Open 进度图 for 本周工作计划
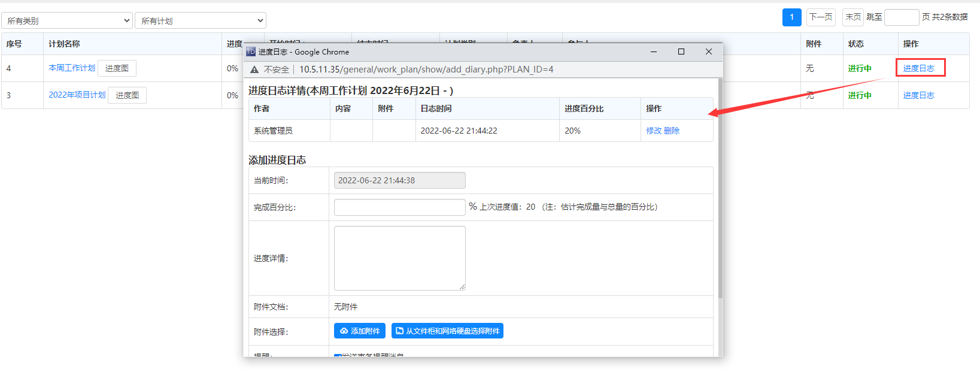 (x=117, y=68)
